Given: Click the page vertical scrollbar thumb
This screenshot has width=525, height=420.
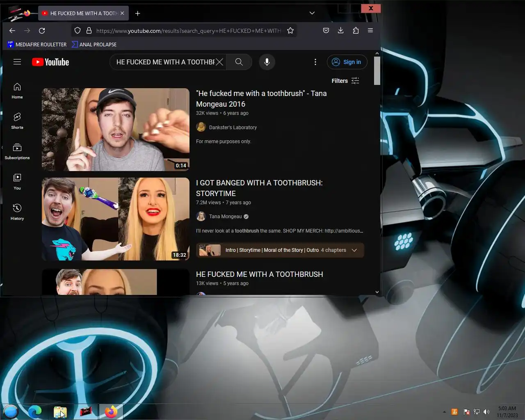Looking at the screenshot, I should (377, 71).
